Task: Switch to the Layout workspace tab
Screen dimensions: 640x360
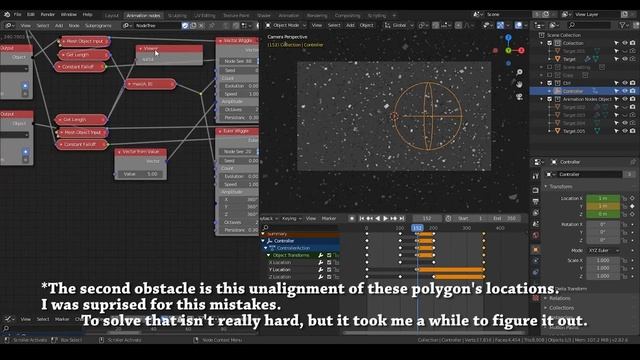Action: click(111, 16)
